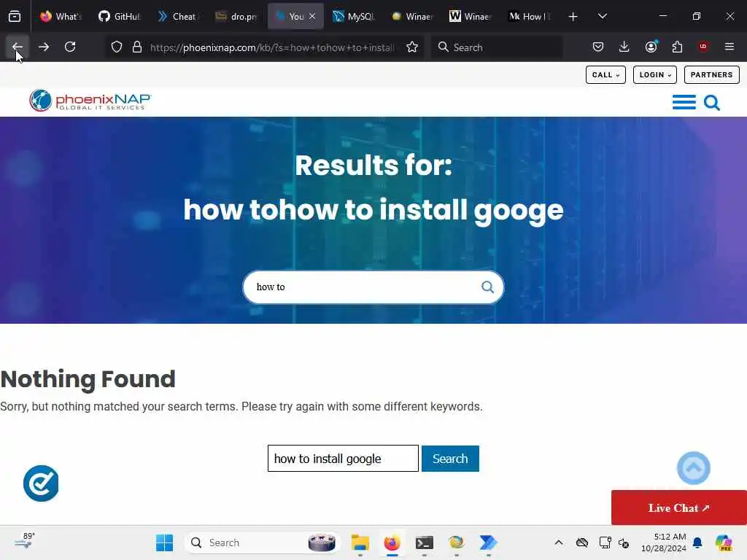The height and width of the screenshot is (560, 747).
Task: Open a new browser tab
Action: [x=573, y=17]
